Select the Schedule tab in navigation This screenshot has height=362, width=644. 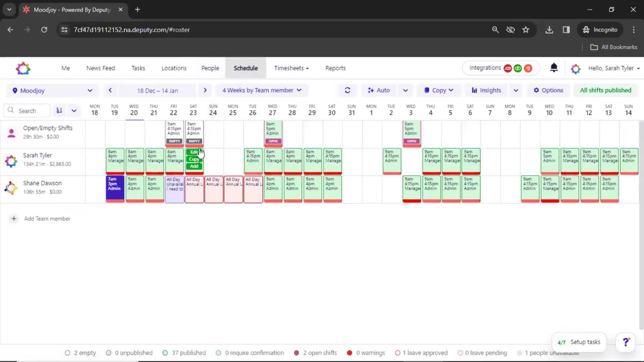[x=246, y=68]
